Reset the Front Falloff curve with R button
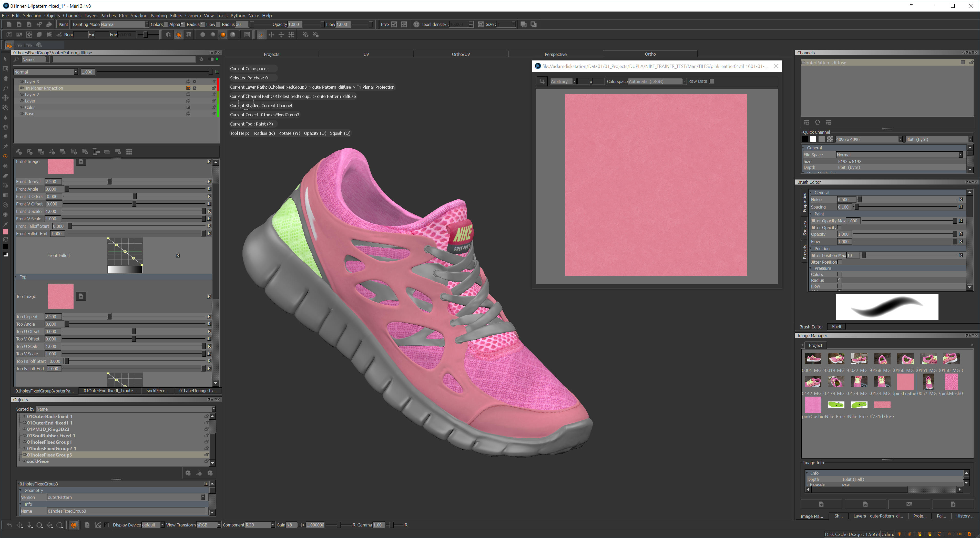Viewport: 980px width, 538px height. [178, 255]
